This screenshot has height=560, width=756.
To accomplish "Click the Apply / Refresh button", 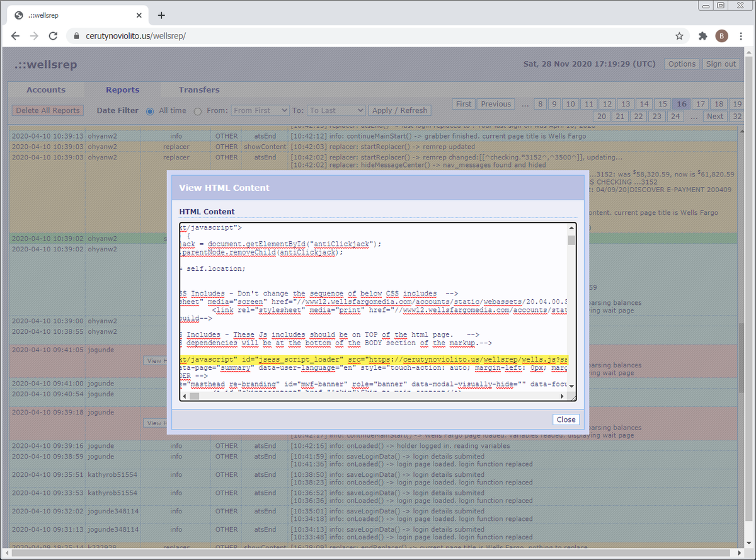I will [x=399, y=110].
